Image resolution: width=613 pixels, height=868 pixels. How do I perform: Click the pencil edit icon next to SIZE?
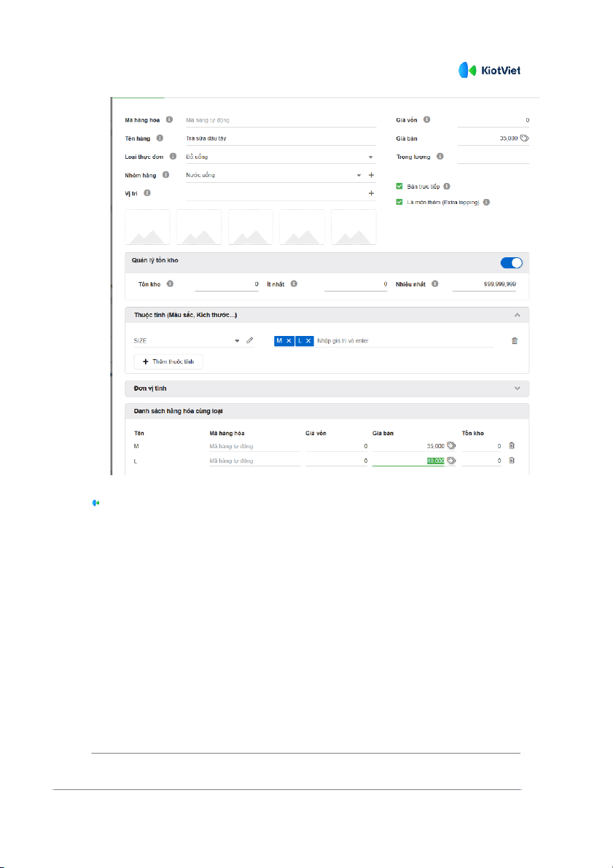tap(249, 340)
